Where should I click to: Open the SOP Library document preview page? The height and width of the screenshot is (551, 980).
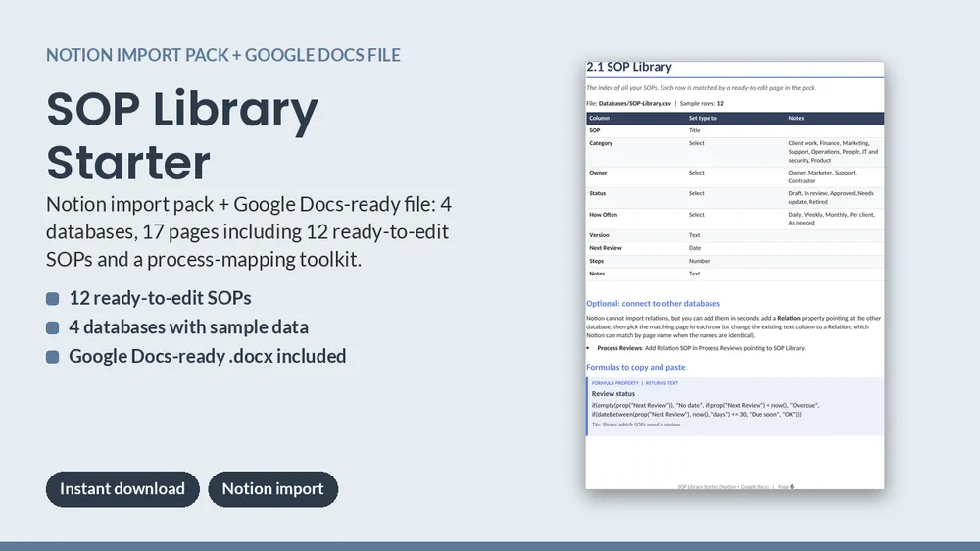[735, 275]
